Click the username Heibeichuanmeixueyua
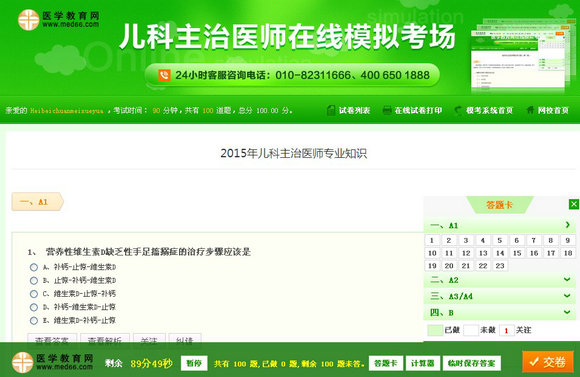The image size is (580, 377). tap(67, 111)
